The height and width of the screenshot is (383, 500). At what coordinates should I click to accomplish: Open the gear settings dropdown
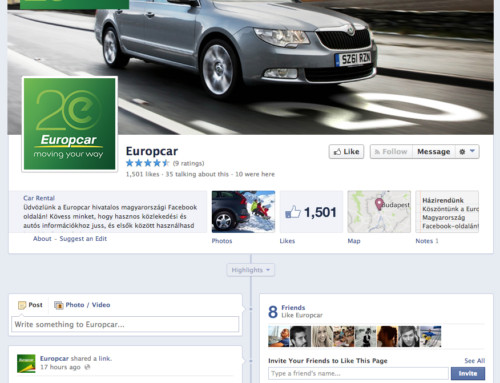coord(467,152)
